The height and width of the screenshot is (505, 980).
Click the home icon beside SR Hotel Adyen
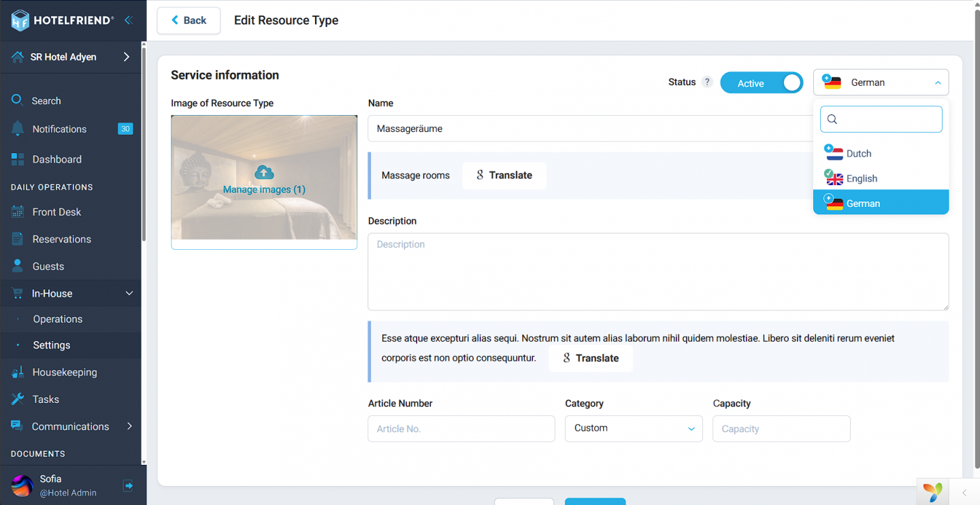click(18, 57)
